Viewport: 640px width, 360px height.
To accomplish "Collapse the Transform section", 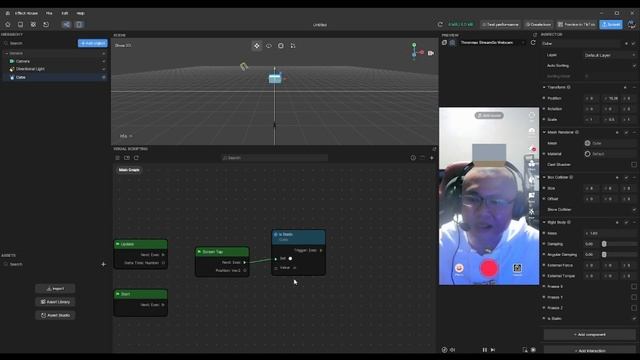I will 544,87.
